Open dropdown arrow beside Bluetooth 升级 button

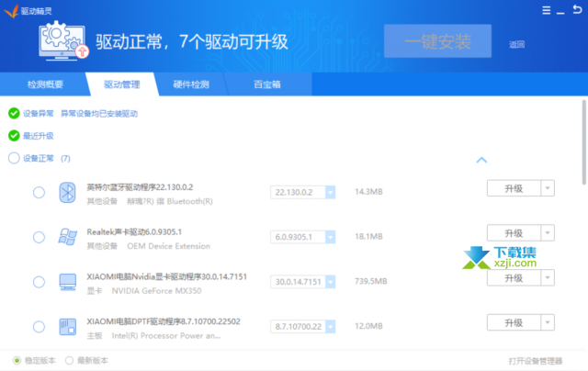click(548, 188)
